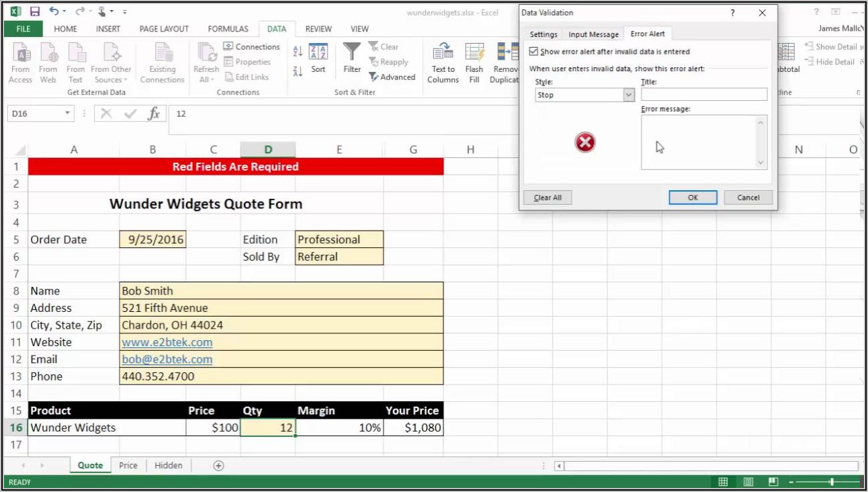Screen dimensions: 868x492
Task: Click the zoom slider in status bar
Action: [832, 482]
